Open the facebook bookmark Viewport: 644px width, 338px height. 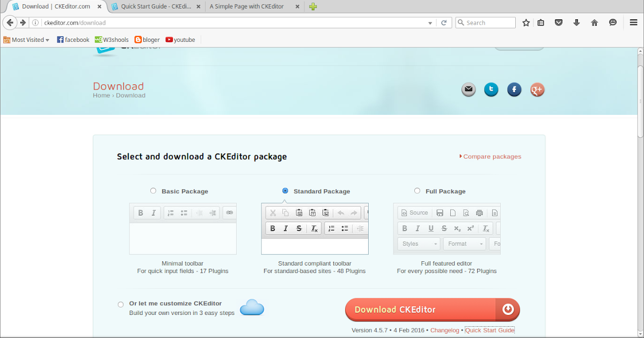[x=73, y=40]
